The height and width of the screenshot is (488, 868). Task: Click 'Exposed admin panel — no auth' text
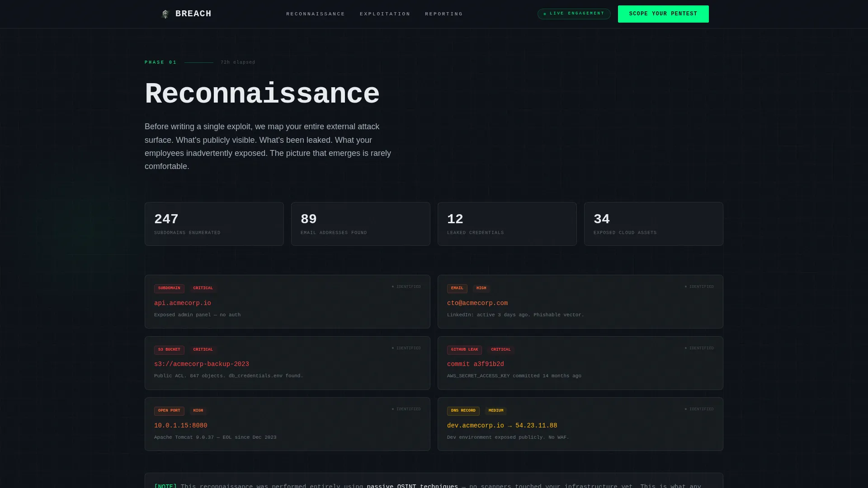pos(197,315)
